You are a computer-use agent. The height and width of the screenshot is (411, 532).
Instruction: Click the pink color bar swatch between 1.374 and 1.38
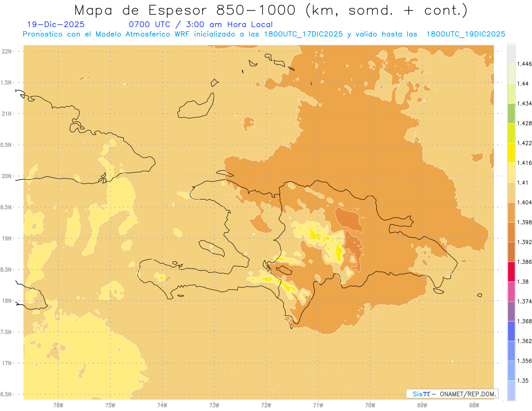point(511,291)
